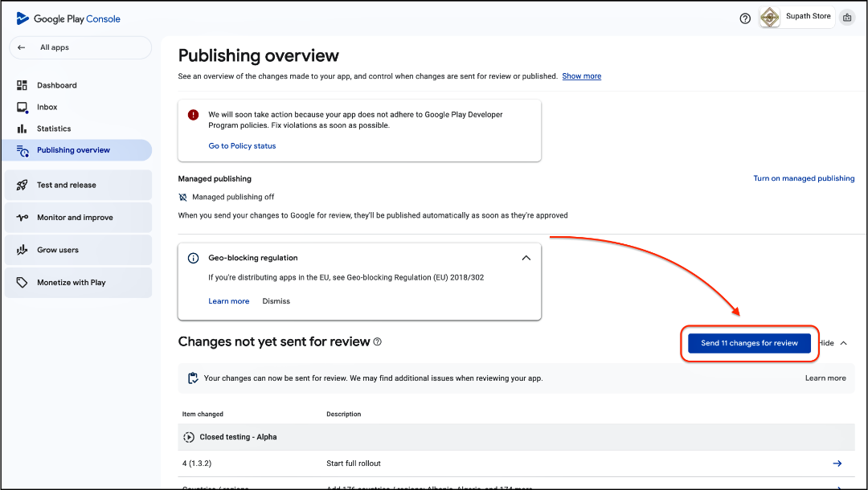Open Statistics in the sidebar
Viewport: 868px width, 490px height.
coord(53,129)
